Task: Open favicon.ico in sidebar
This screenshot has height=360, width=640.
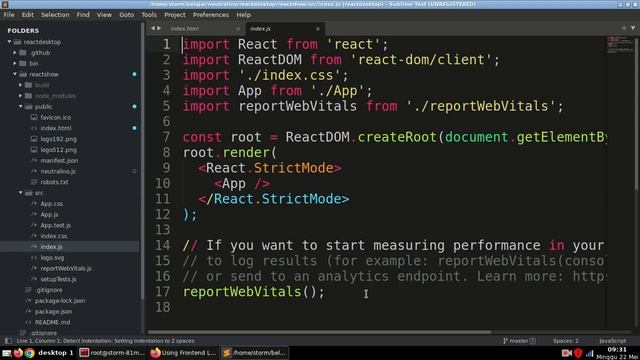Action: coord(56,117)
